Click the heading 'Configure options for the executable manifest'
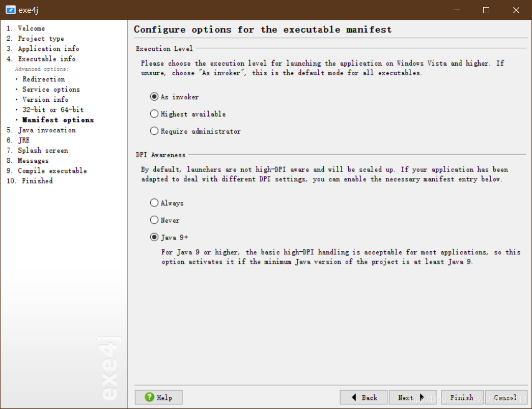The image size is (532, 409). [x=263, y=30]
